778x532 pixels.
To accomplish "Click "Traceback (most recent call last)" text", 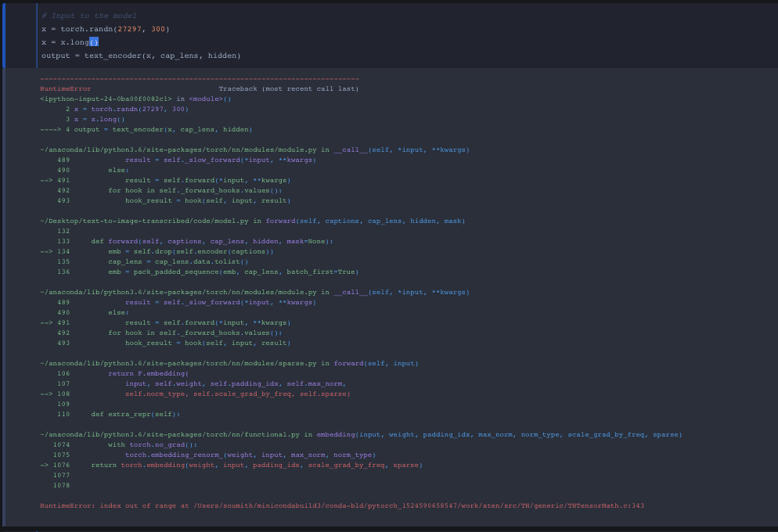I will [x=288, y=89].
